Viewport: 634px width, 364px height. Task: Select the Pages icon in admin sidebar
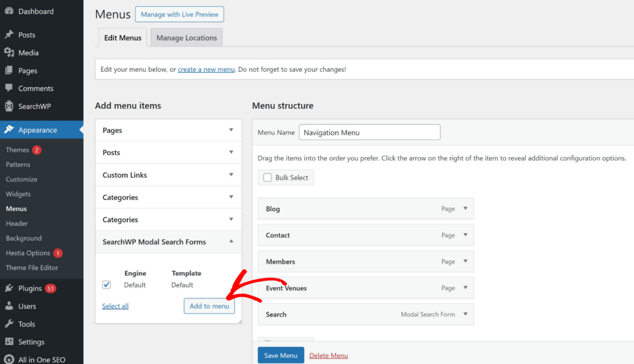pos(9,70)
